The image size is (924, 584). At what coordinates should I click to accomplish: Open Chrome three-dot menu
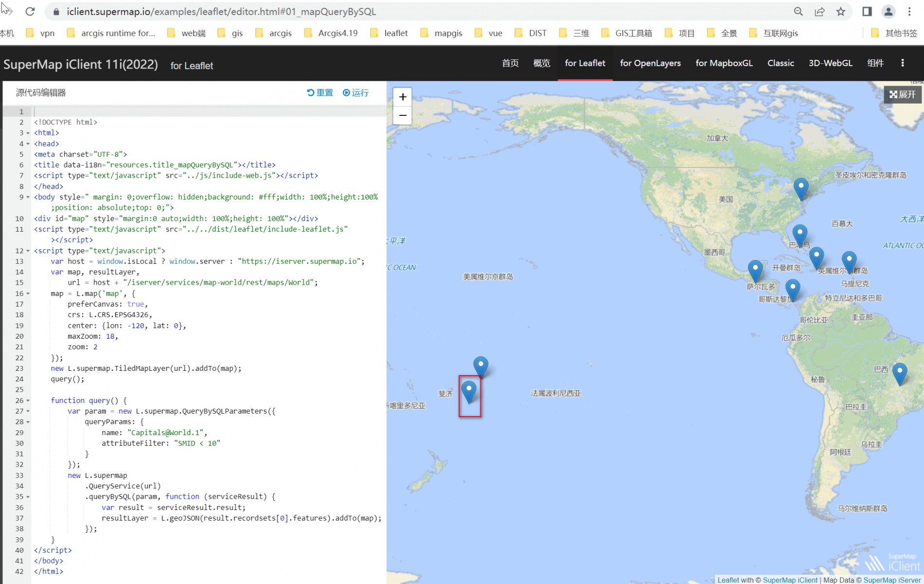coord(909,11)
